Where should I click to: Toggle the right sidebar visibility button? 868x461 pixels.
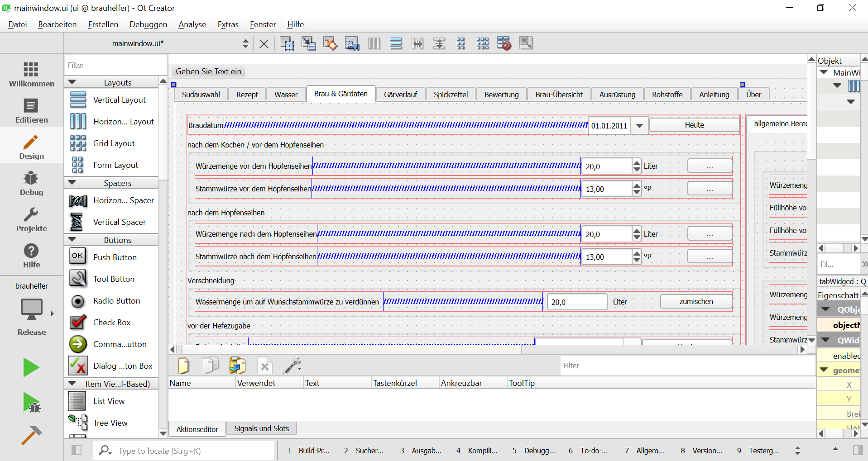pos(858,450)
